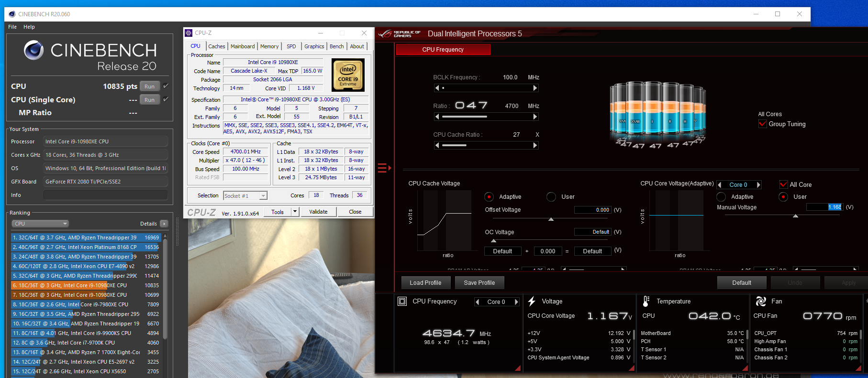The image size is (868, 378).
Task: Click the CPU cores cylinder graphic
Action: [658, 114]
